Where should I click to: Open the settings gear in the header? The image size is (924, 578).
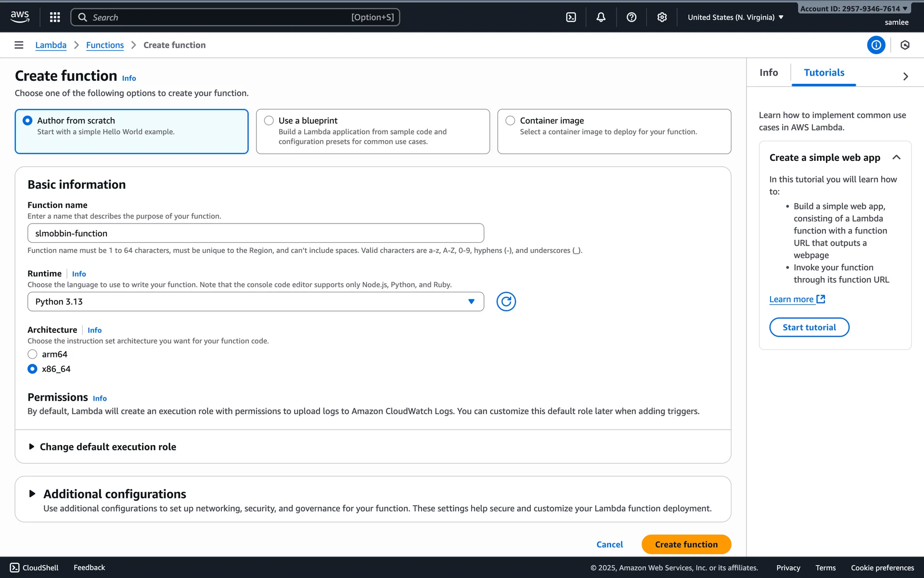[662, 17]
